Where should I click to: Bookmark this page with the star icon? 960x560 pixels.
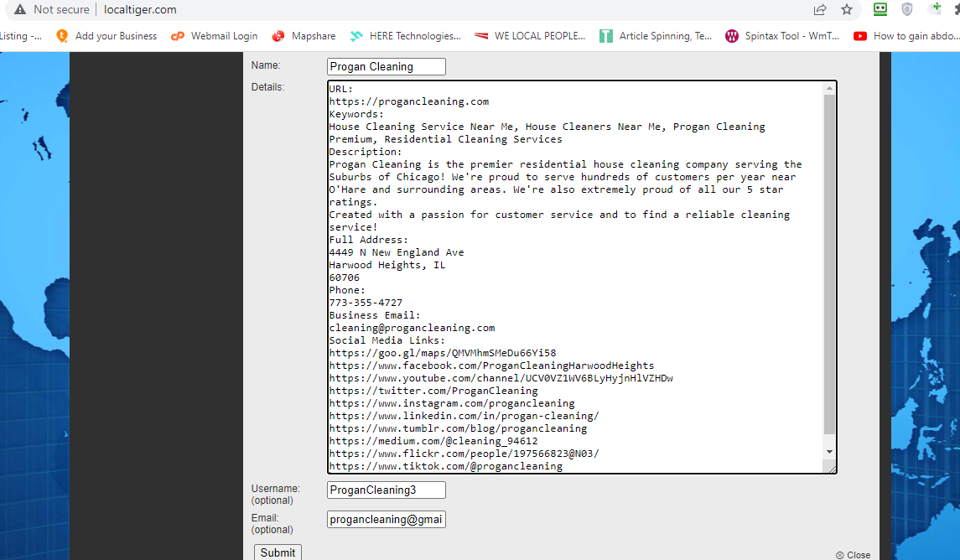[x=847, y=10]
